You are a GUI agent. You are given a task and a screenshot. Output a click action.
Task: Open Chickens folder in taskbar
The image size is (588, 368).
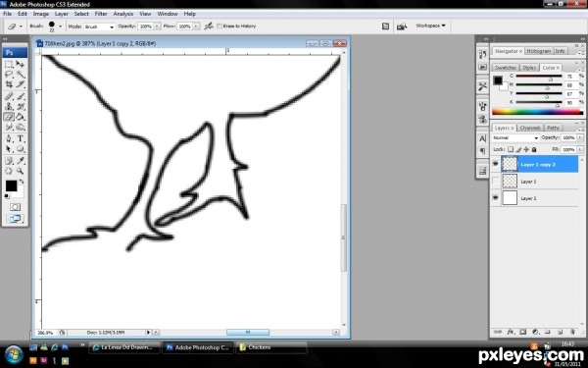271,347
